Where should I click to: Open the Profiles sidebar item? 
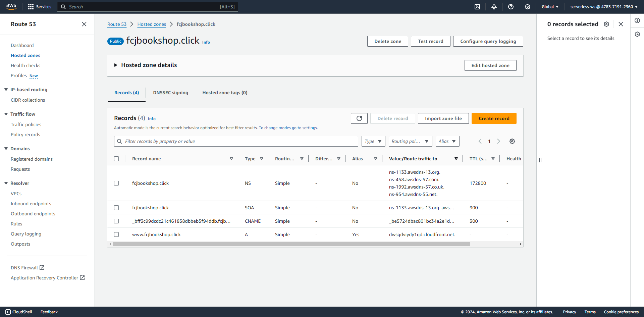click(x=19, y=75)
